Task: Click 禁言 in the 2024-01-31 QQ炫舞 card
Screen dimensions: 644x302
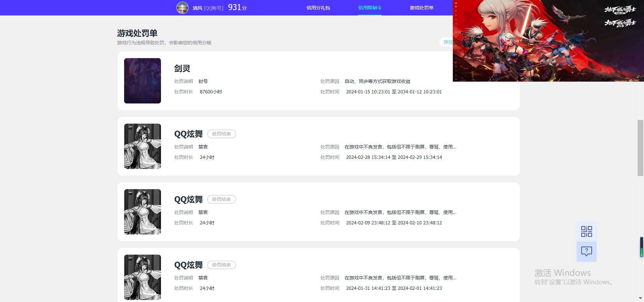Action: (203, 278)
